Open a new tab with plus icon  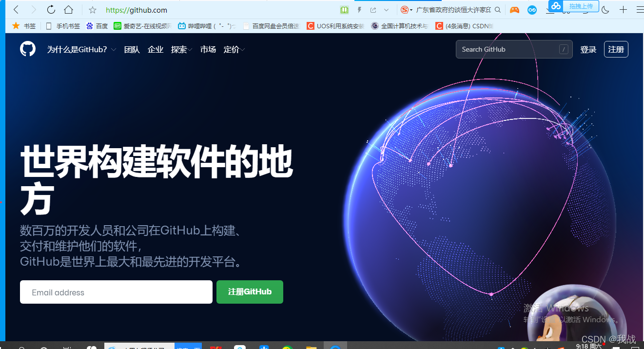point(623,10)
